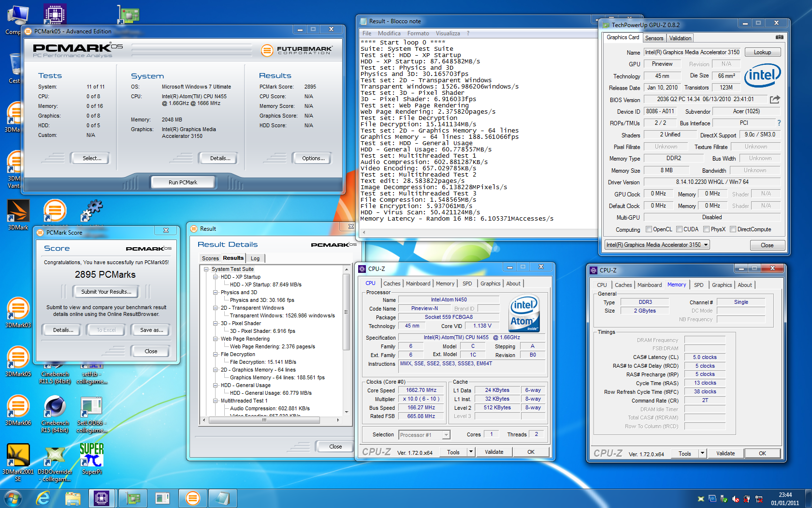Click the Show desktop button
Viewport: 812px width, 508px height.
(808, 498)
